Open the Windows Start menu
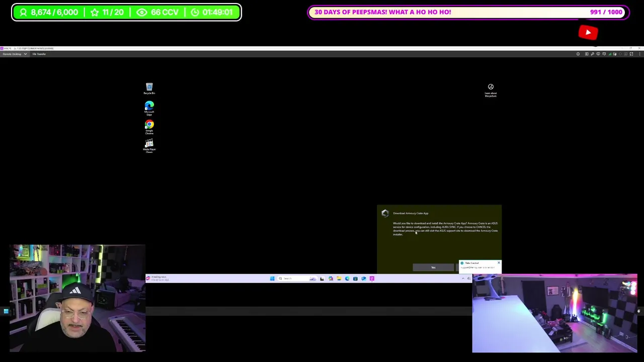Image resolution: width=644 pixels, height=362 pixels. (x=272, y=279)
